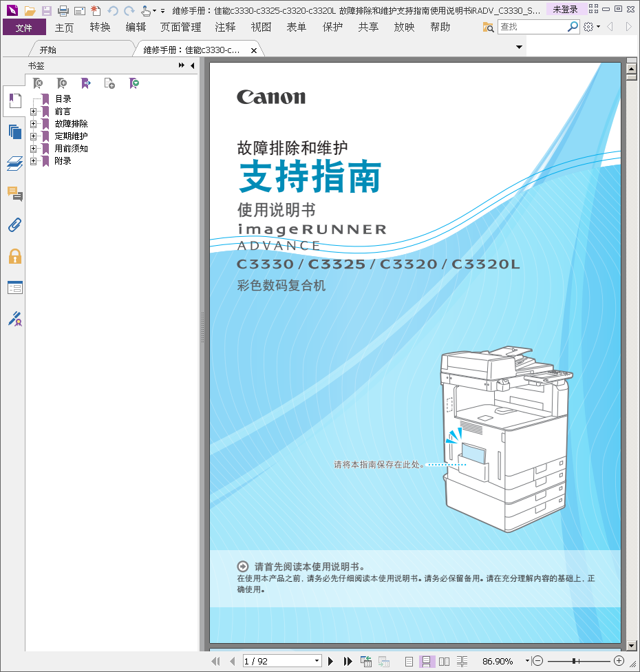Switch to the 保护 tab
Viewport: 640px width, 672px height.
333,28
